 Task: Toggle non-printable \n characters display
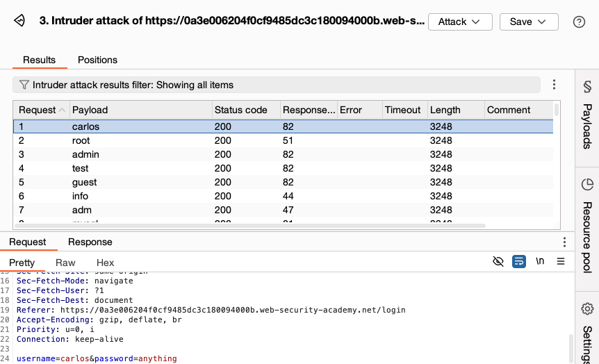coord(540,262)
